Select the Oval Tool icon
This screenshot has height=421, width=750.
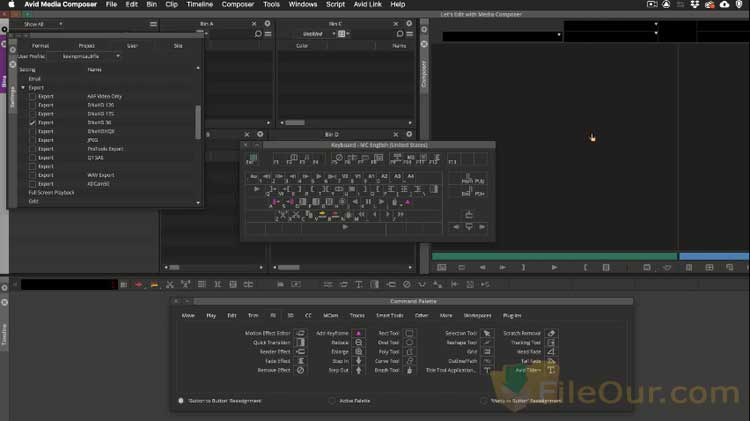tap(409, 342)
